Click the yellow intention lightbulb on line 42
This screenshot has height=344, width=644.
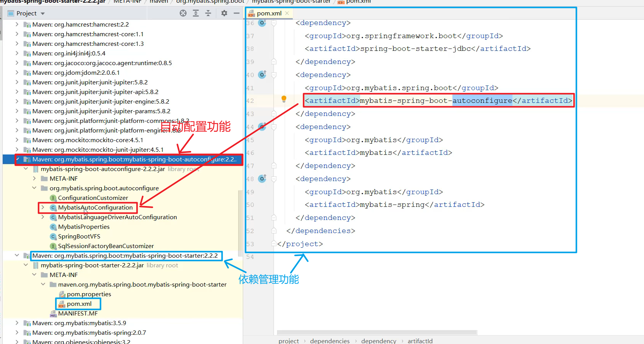(284, 99)
